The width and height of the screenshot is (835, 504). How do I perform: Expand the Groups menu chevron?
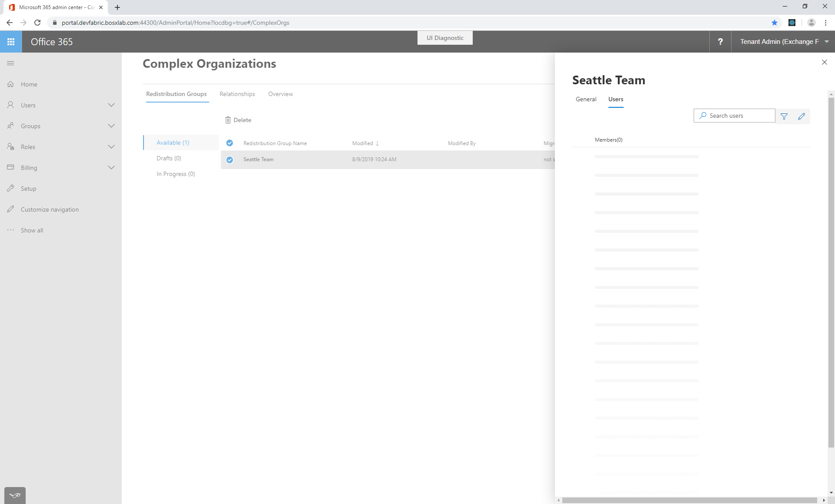pyautogui.click(x=111, y=126)
